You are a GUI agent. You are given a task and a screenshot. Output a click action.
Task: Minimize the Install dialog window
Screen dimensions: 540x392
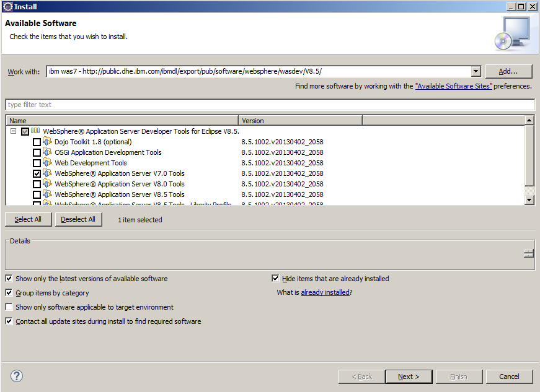click(511, 7)
